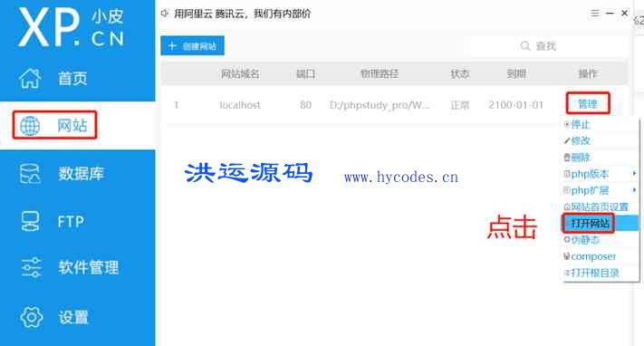
Task: Click the 管理 manage button for localhost
Action: tap(588, 103)
